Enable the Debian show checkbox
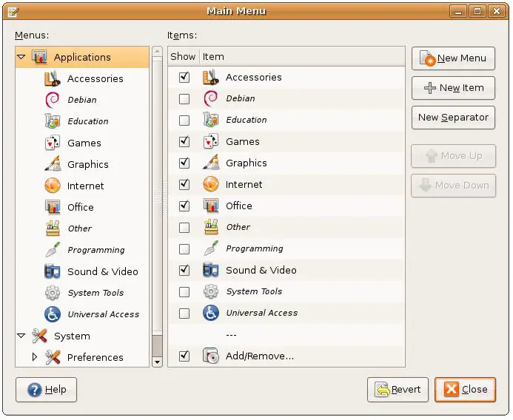Image resolution: width=513 pixels, height=420 pixels. (184, 98)
